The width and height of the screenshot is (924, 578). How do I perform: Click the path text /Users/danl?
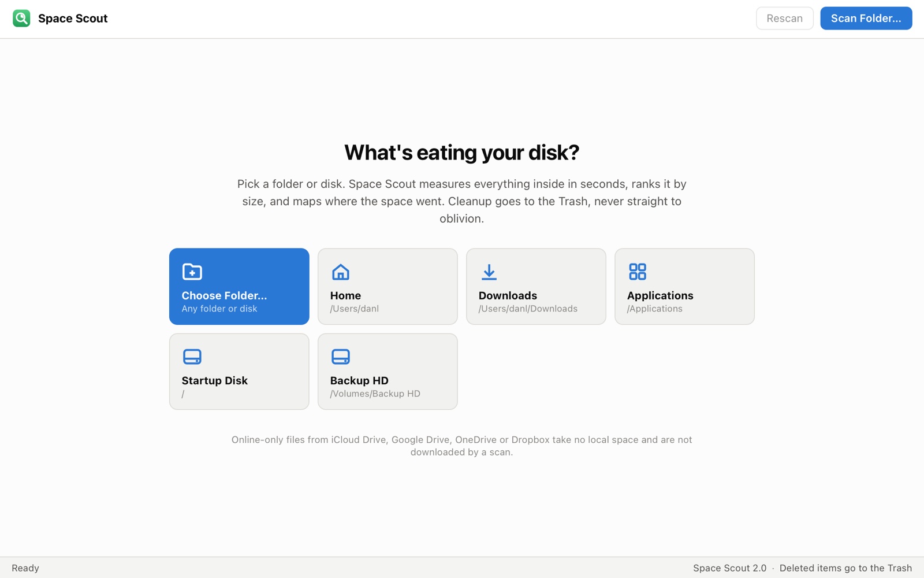[354, 309]
